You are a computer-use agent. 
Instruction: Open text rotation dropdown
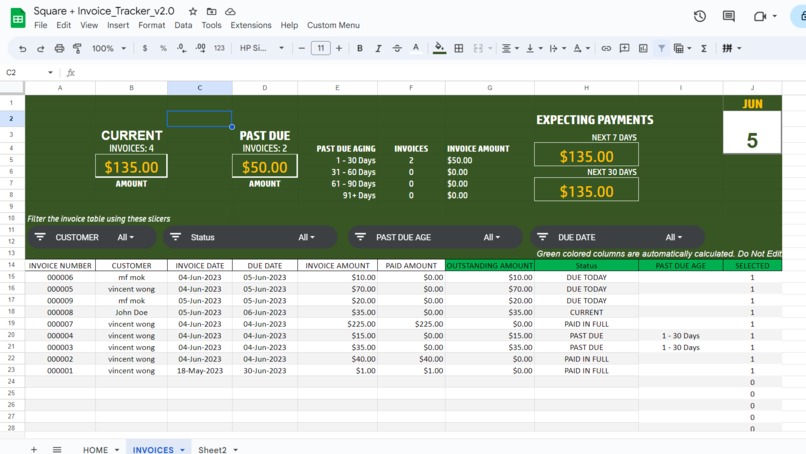tap(581, 48)
